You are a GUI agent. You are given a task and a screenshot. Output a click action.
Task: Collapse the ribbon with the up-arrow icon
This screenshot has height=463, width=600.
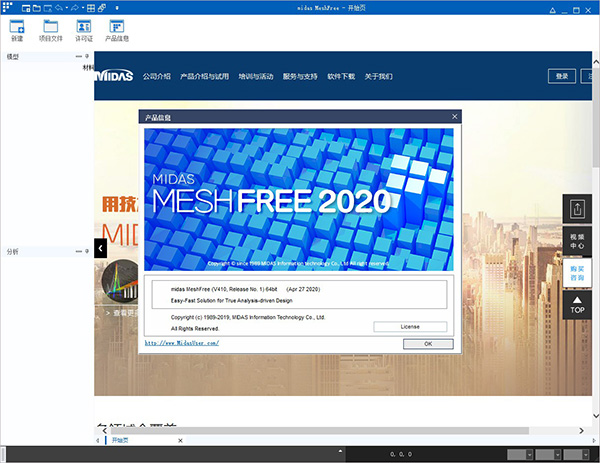(x=553, y=10)
